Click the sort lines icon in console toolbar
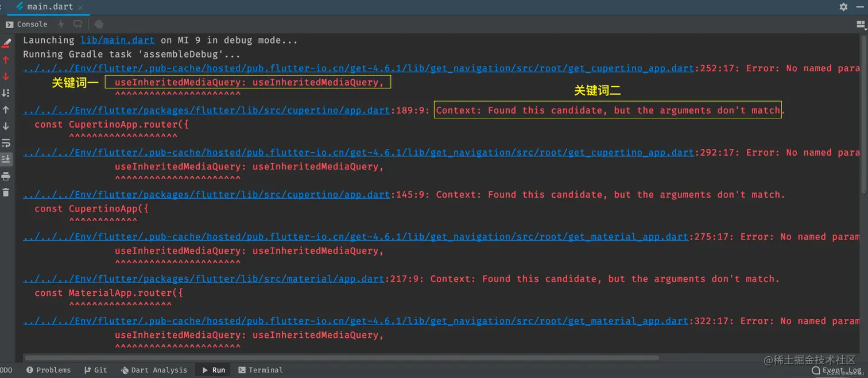The width and height of the screenshot is (868, 378). click(x=6, y=93)
